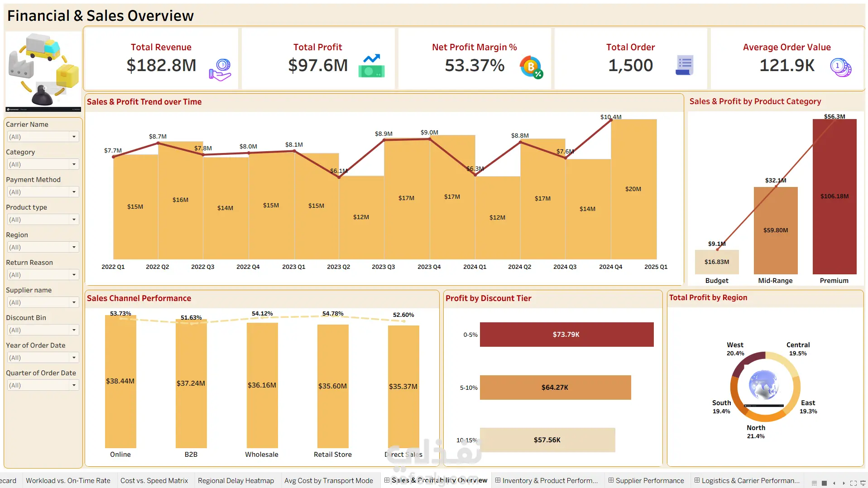The image size is (868, 488).
Task: Open the Carrier Name filter dropdown
Action: click(x=43, y=137)
